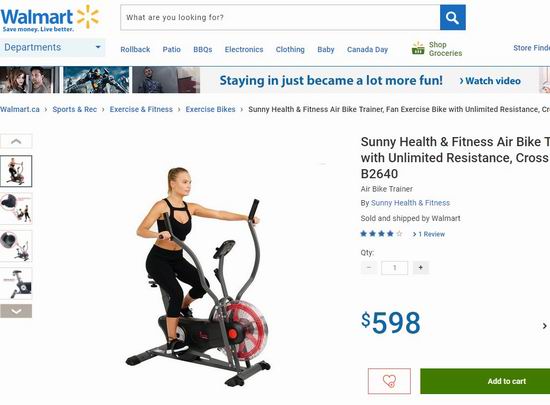This screenshot has width=550, height=405.
Task: Click the blue search magnifier button
Action: [452, 17]
